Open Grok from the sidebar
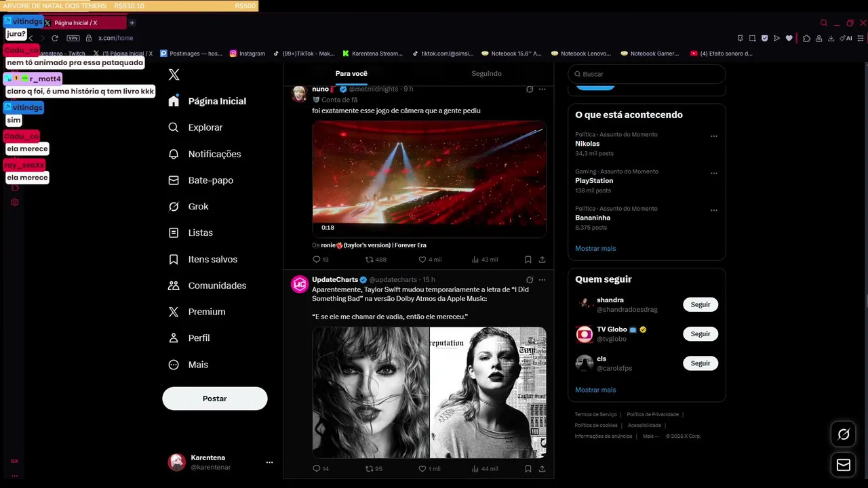Screen dimensions: 868x488 pos(189,207)
